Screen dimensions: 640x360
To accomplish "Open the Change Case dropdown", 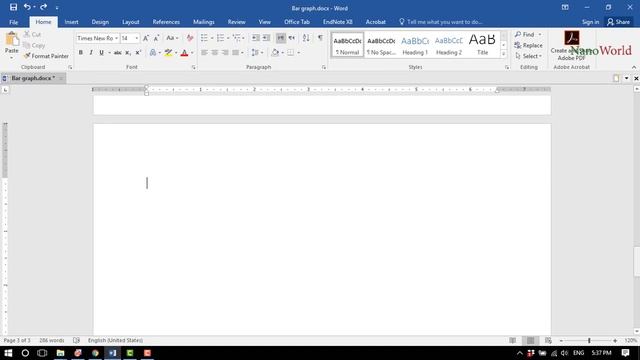I will coord(172,38).
